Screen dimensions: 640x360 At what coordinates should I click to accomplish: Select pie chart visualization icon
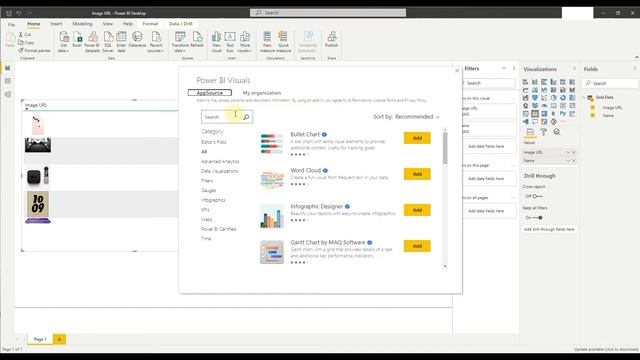pyautogui.click(x=553, y=98)
